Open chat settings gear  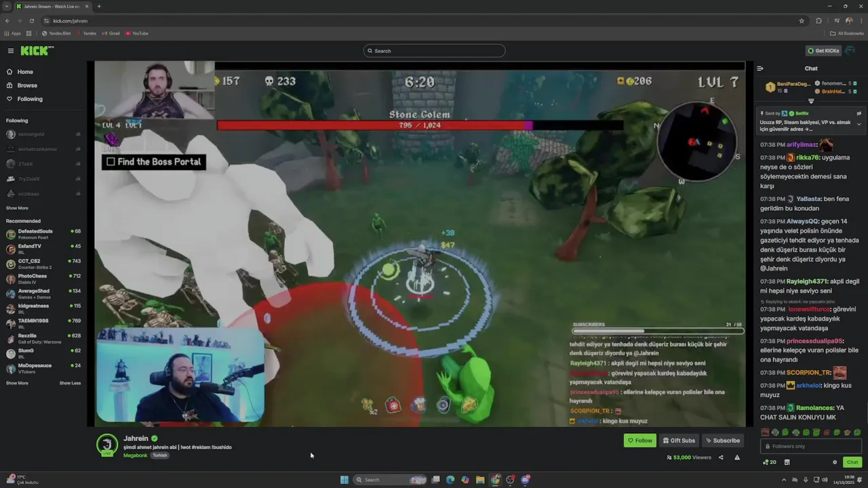pos(835,462)
